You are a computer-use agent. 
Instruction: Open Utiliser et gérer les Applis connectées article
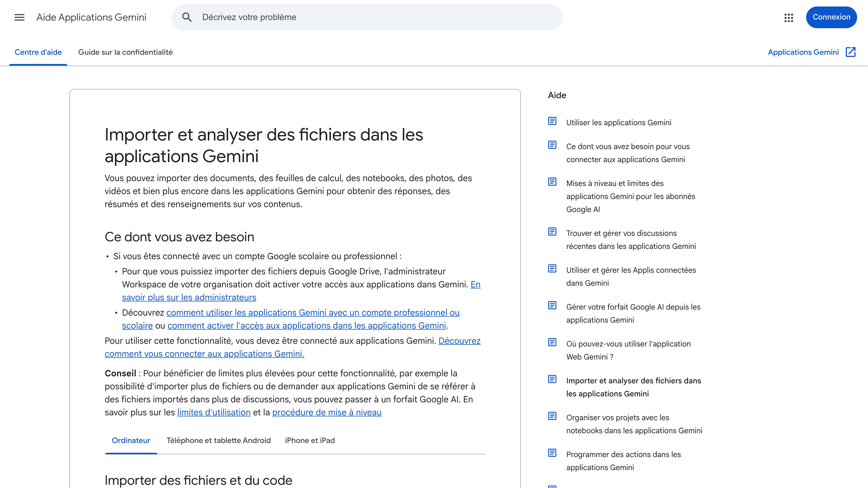click(x=631, y=277)
